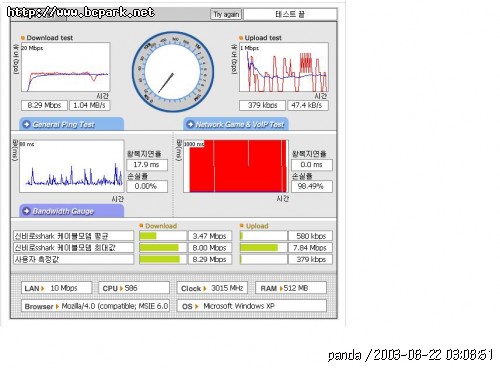The height and width of the screenshot is (368, 500).
Task: Click the Network Game & VoIP plus icon
Action: (190, 124)
